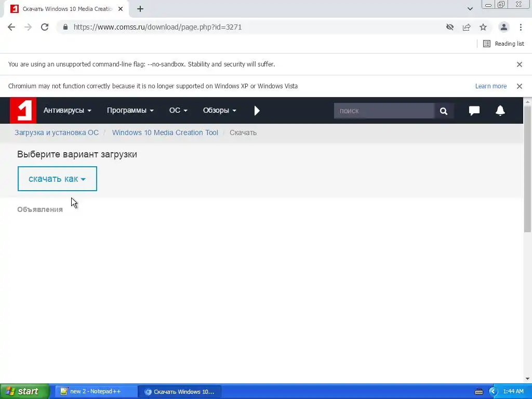Click the red Comss site logo
Image resolution: width=532 pixels, height=399 pixels.
point(23,110)
